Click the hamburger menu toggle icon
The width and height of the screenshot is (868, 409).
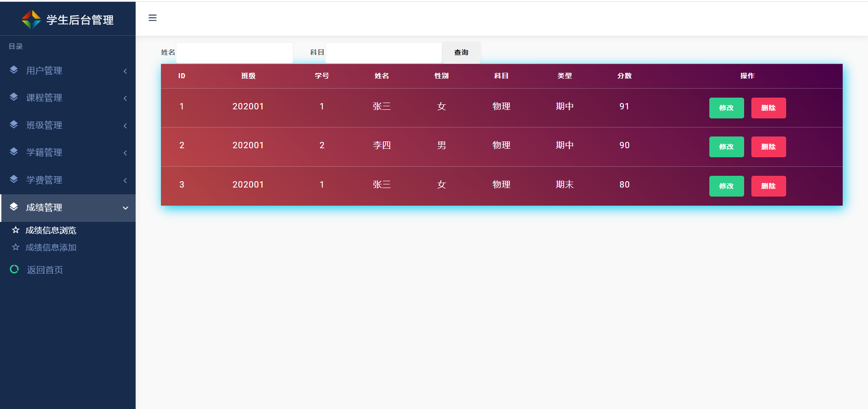152,18
